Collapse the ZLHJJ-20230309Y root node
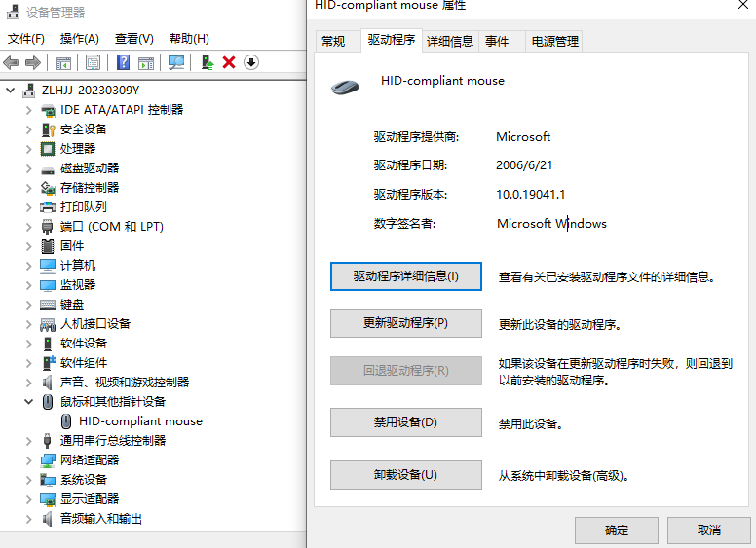 tap(10, 91)
